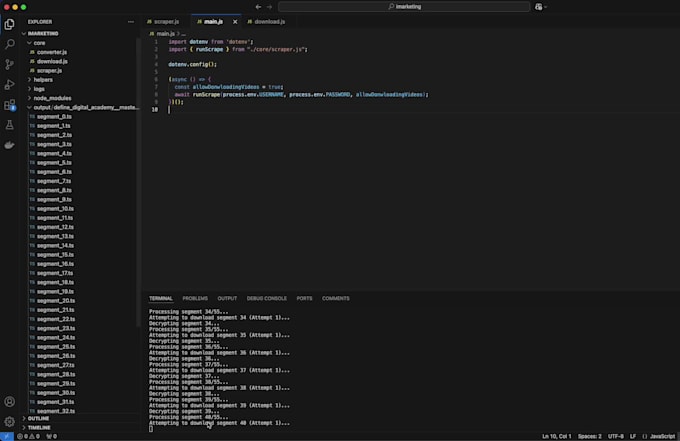Open errors and warnings in status bar
This screenshot has height=441, width=680.
click(29, 436)
